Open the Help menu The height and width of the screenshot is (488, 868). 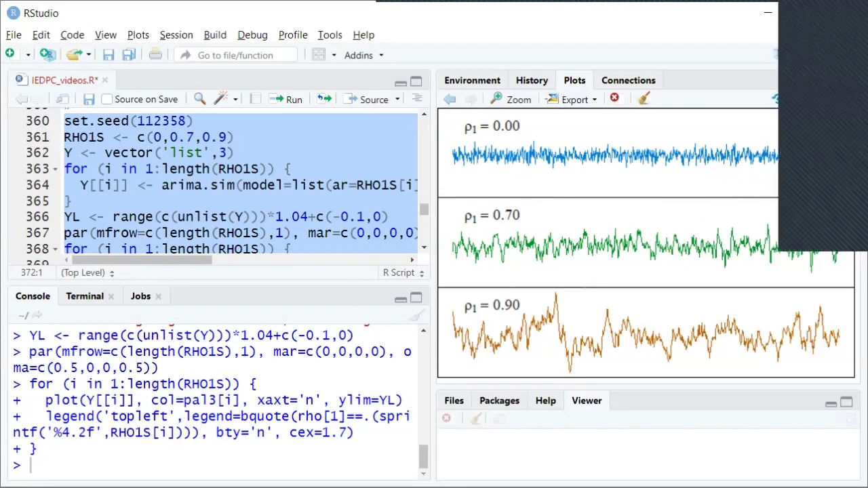tap(363, 35)
